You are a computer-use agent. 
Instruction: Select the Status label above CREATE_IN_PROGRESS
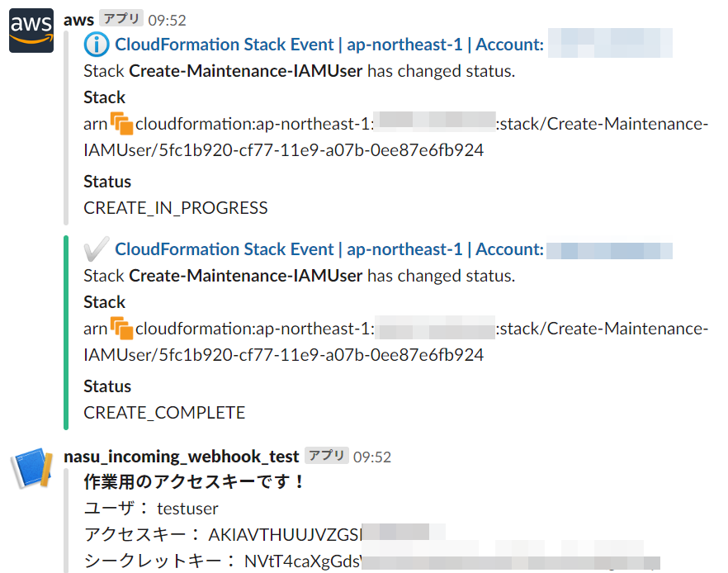point(107,182)
